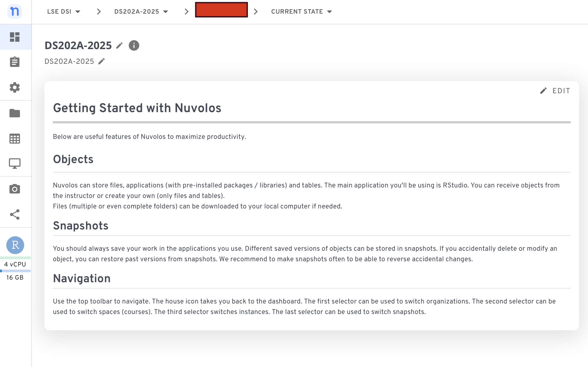Expand the CURRENT STATE snapshot selector

(x=302, y=12)
